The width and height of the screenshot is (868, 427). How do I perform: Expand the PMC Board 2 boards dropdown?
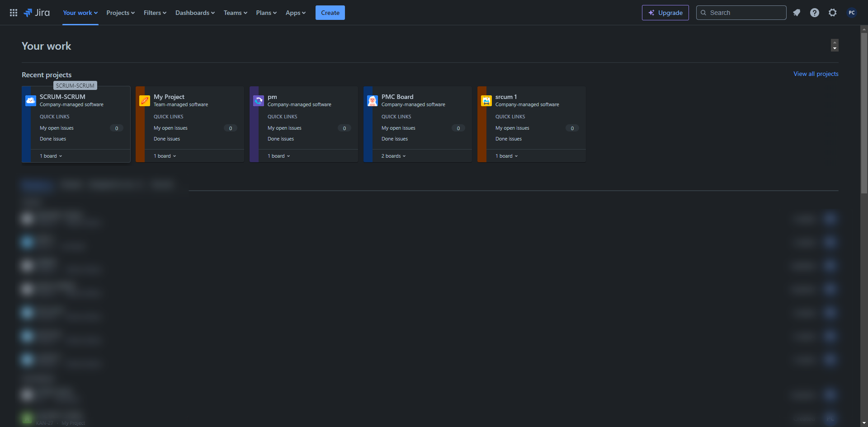pyautogui.click(x=394, y=156)
